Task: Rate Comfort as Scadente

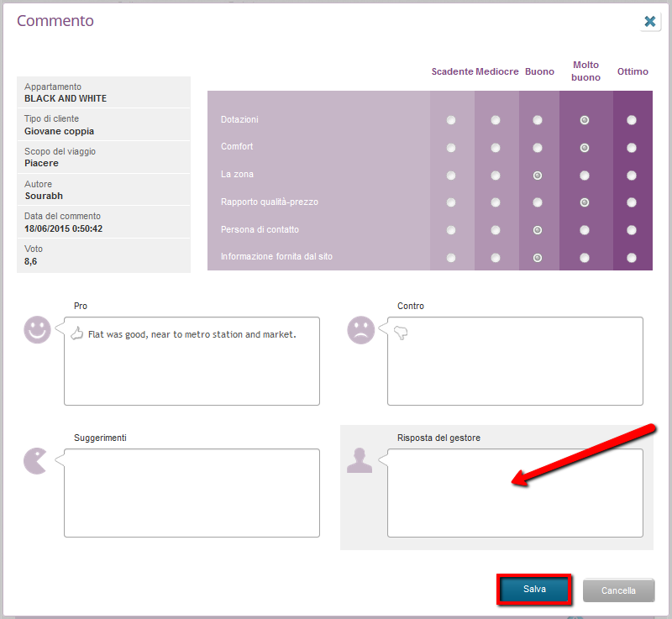Action: pos(452,148)
